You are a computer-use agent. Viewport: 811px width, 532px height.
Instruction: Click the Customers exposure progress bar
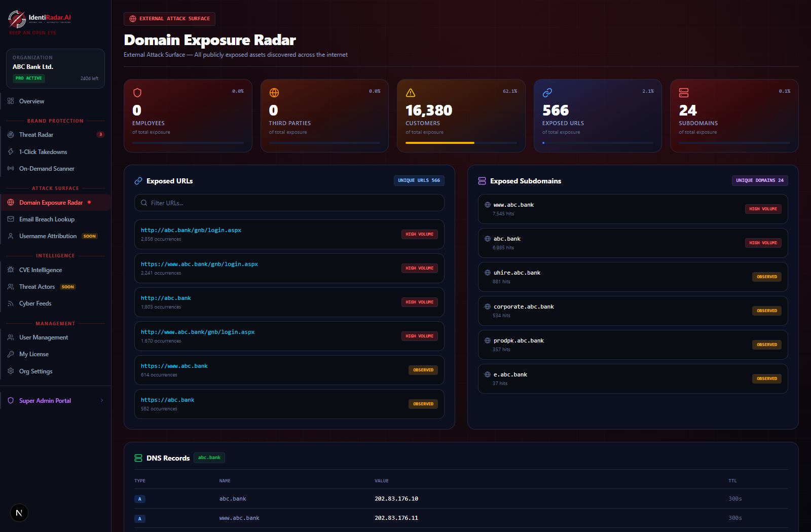461,143
